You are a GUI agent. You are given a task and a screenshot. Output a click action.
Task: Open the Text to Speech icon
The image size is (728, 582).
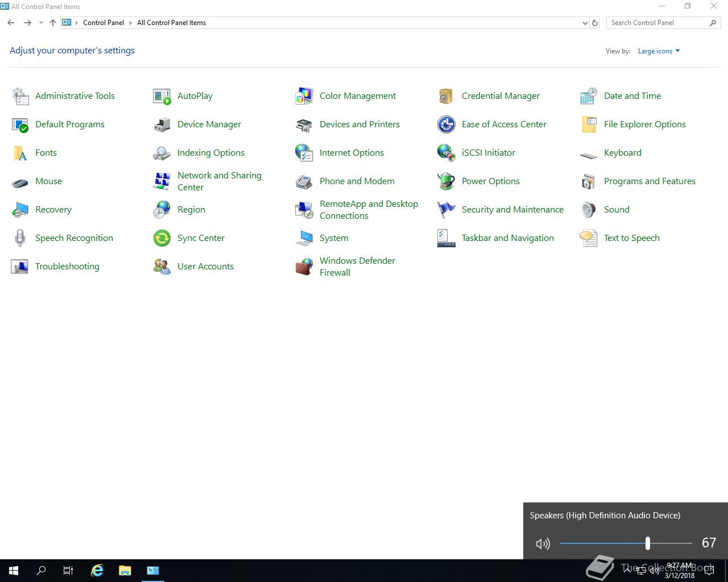tap(589, 238)
